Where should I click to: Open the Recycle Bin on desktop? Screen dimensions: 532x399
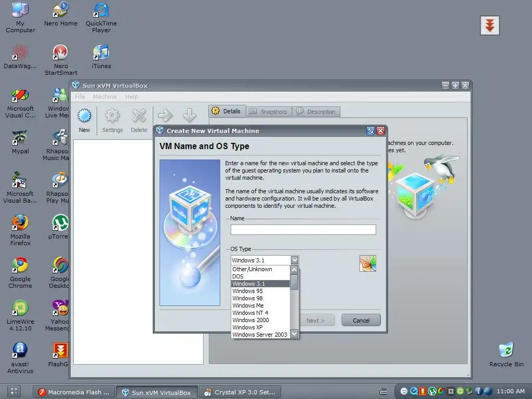pos(506,355)
